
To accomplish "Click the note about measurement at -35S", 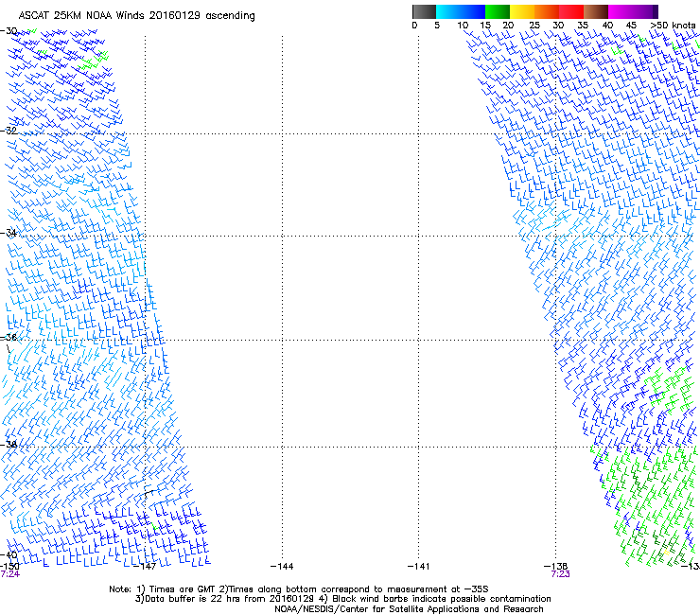I will click(x=356, y=589).
